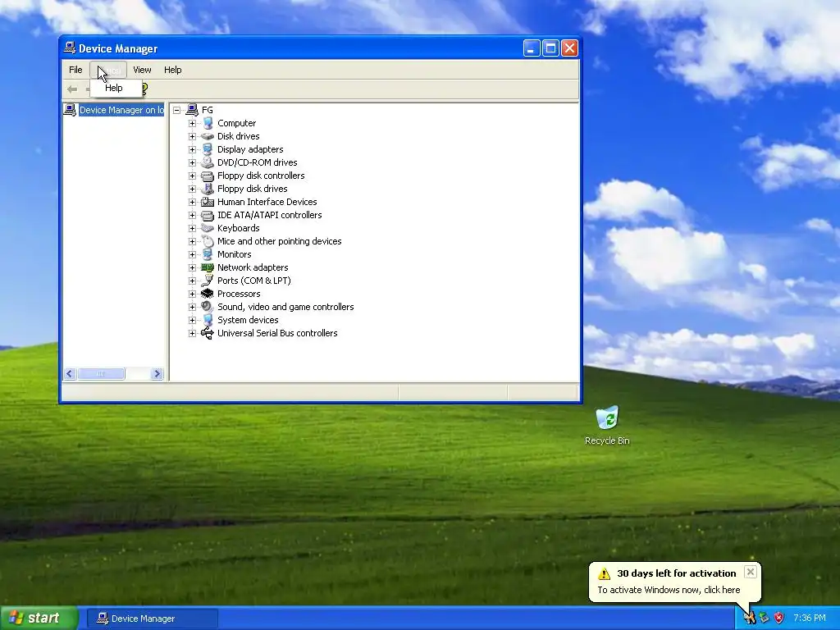Expand the Floppy disk drives category
Viewport: 840px width, 630px height.
[x=192, y=189]
